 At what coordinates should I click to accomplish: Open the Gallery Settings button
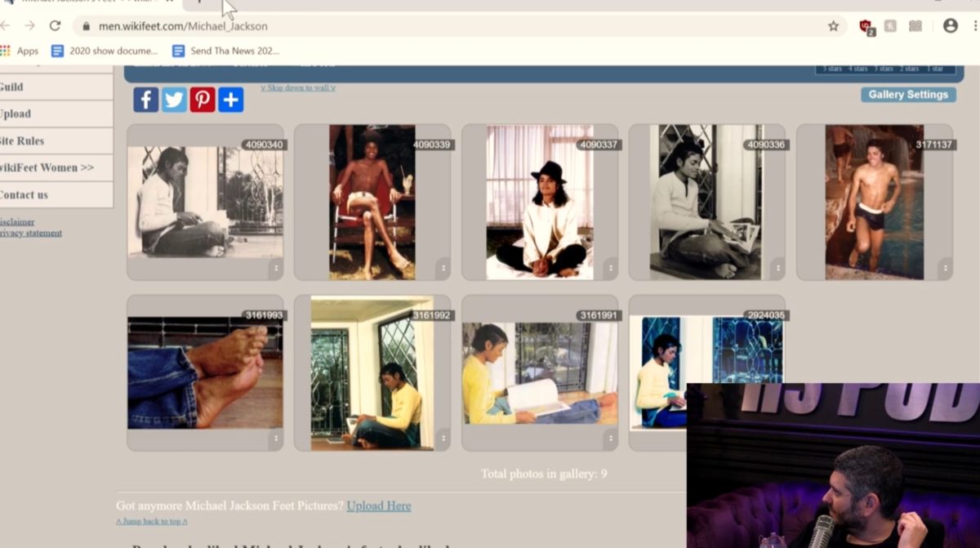908,95
